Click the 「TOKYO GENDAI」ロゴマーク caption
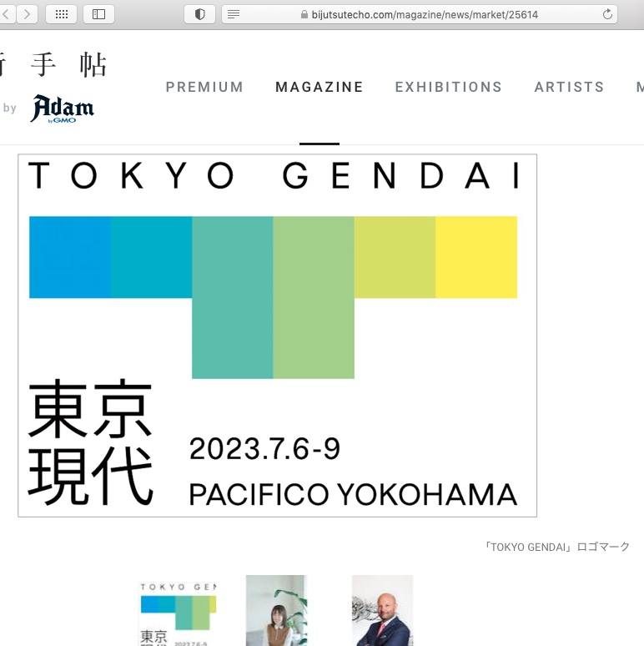The height and width of the screenshot is (646, 644). click(x=557, y=547)
